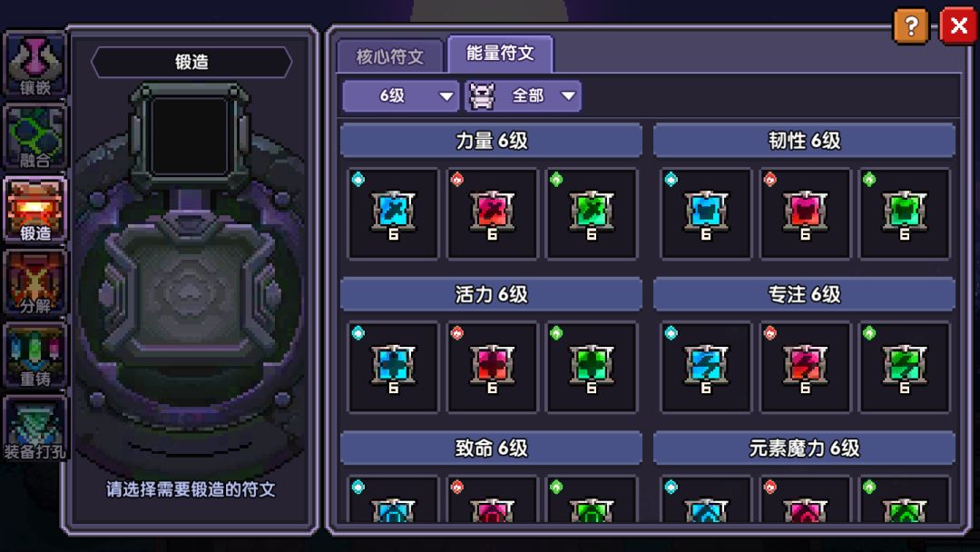Click the empty forging rune slot
980x552 pixels.
(190, 136)
